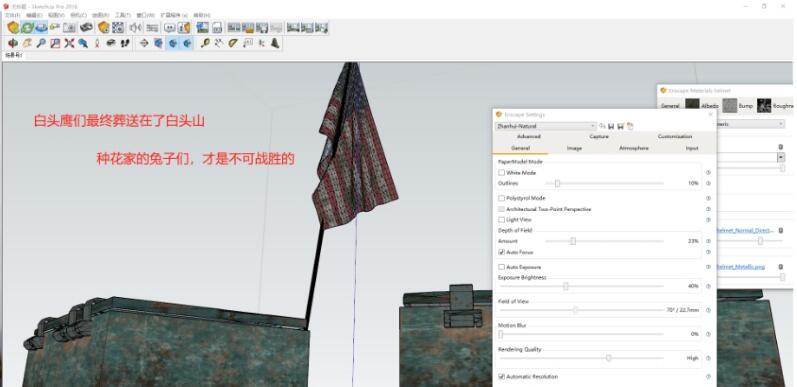Open the material editor combo box arrow

[781, 157]
